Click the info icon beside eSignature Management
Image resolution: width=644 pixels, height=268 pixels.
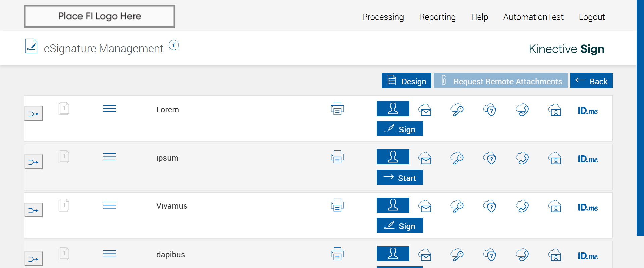174,45
